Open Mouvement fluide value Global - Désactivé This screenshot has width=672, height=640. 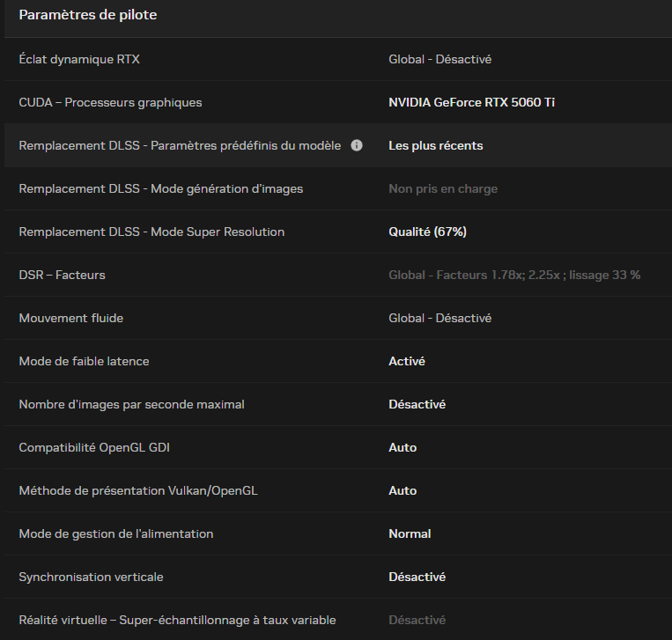pos(439,318)
